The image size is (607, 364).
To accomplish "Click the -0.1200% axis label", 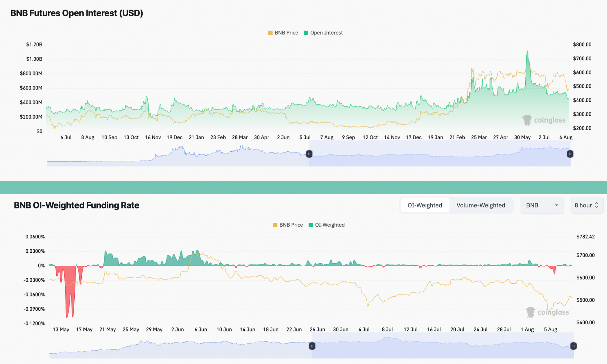I will [x=34, y=323].
